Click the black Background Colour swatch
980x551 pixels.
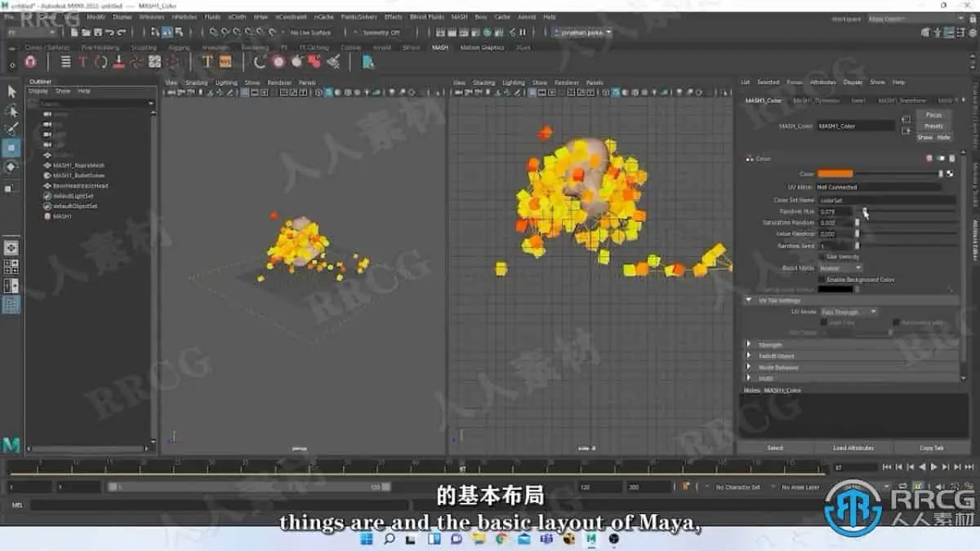coord(835,289)
